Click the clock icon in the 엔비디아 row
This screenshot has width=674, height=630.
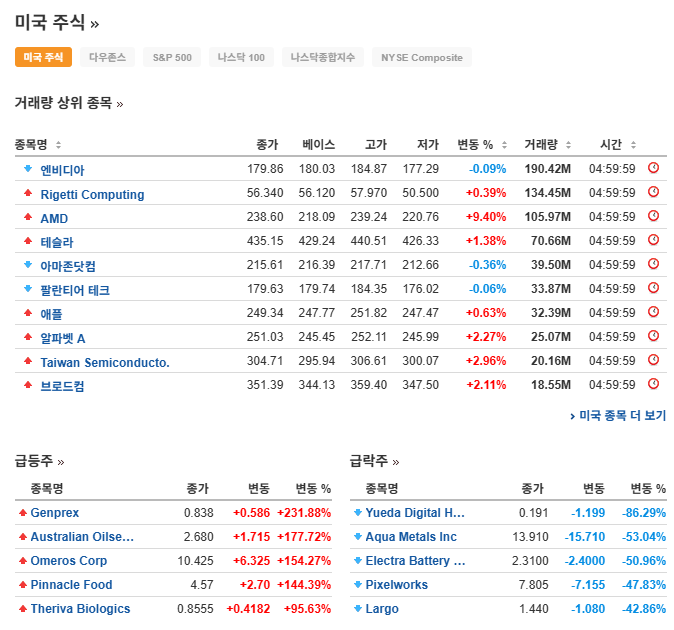pos(653,168)
